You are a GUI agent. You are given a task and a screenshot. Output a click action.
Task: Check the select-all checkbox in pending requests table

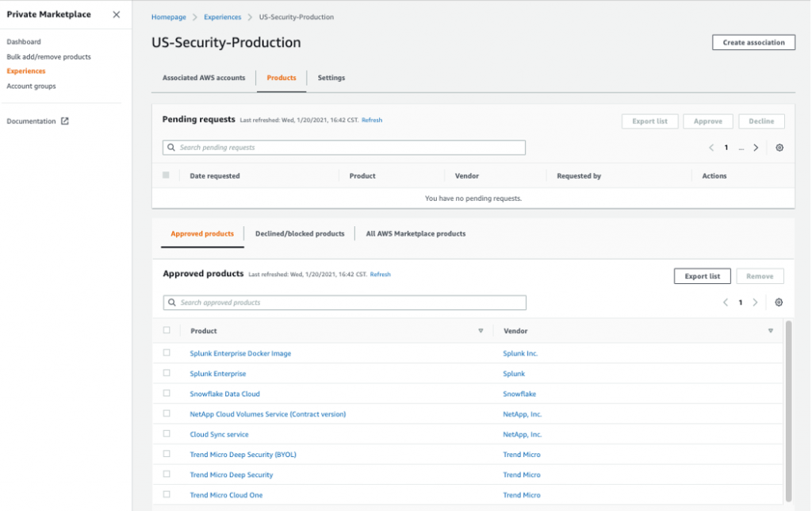point(166,175)
